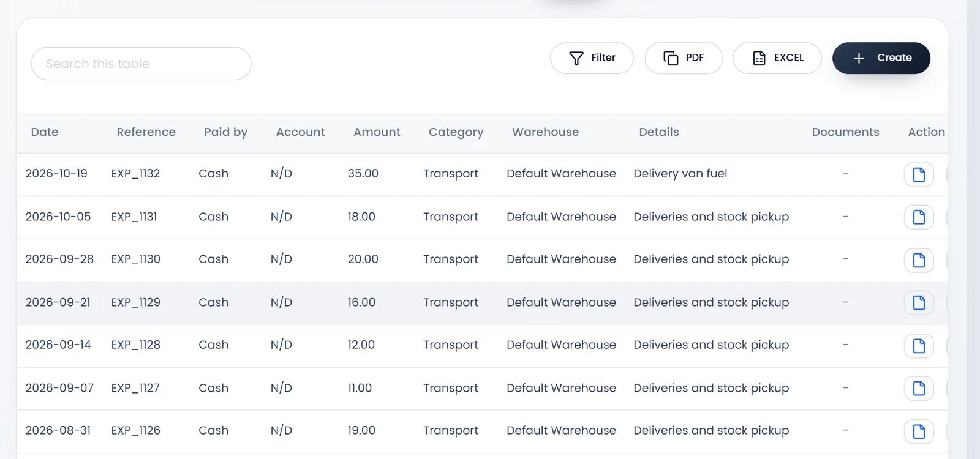Sort by the Details column header
The image size is (980, 459).
pos(659,132)
